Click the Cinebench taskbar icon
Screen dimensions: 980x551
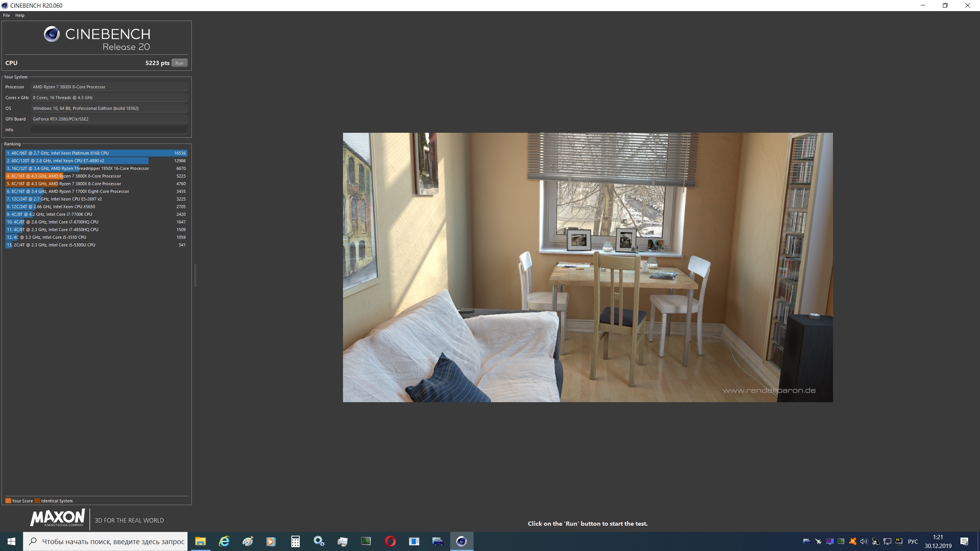coord(461,541)
